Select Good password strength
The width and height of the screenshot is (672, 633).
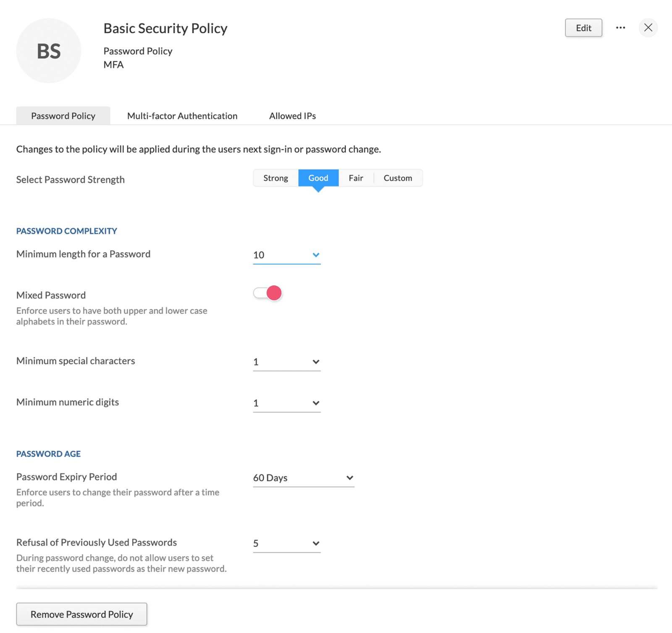point(318,178)
